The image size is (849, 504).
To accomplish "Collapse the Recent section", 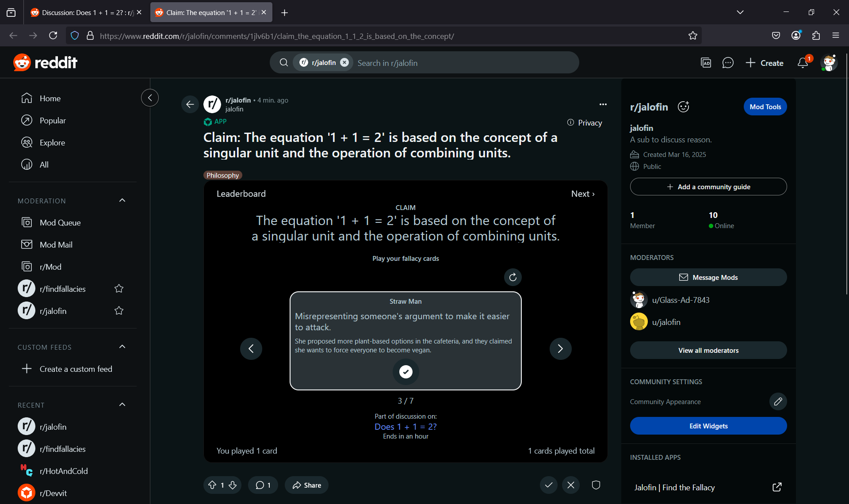I will pyautogui.click(x=122, y=405).
